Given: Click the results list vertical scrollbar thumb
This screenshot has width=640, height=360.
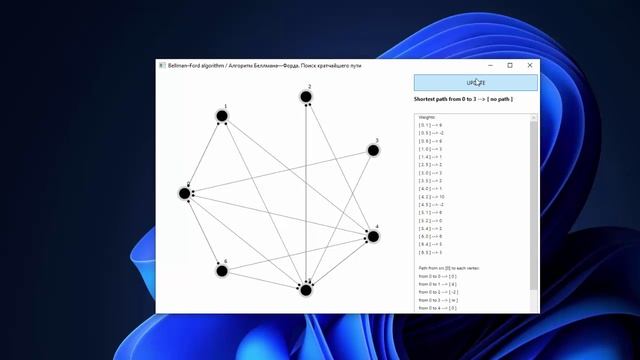Looking at the screenshot, I should click(533, 206).
